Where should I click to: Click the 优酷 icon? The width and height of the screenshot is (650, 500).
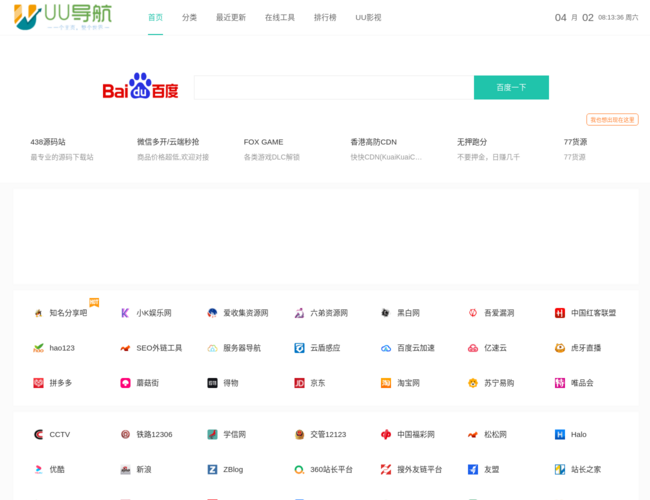click(x=39, y=469)
